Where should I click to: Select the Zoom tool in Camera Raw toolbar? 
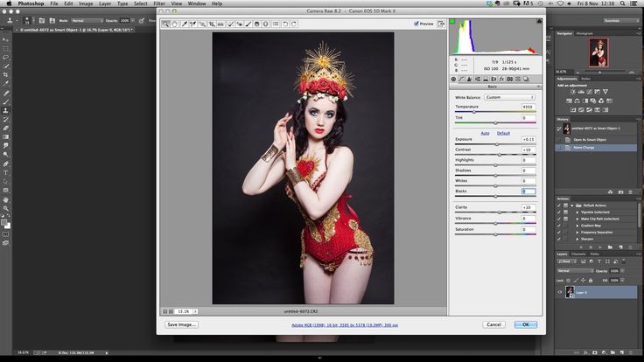pos(165,24)
